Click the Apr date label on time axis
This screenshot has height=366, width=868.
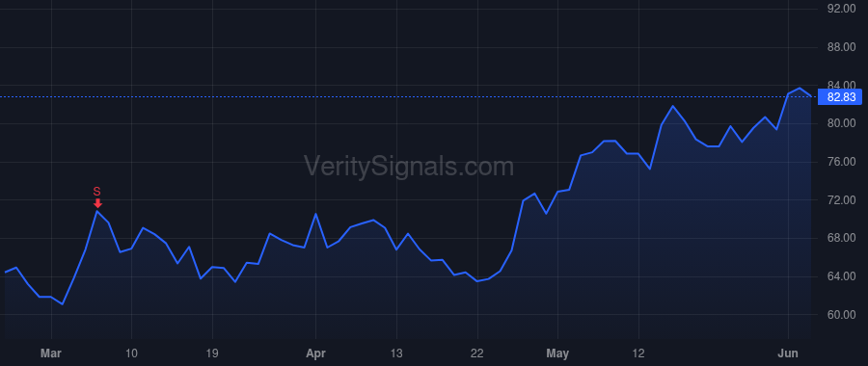tap(315, 353)
